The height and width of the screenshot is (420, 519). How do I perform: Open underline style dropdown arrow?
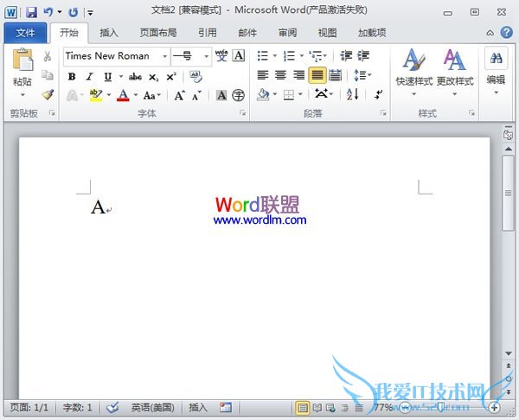point(121,77)
